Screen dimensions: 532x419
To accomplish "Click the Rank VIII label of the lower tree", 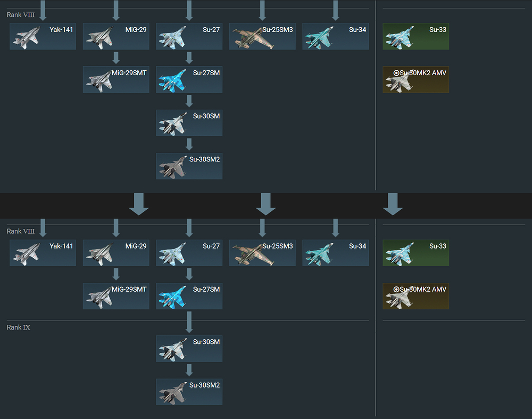I will [21, 231].
